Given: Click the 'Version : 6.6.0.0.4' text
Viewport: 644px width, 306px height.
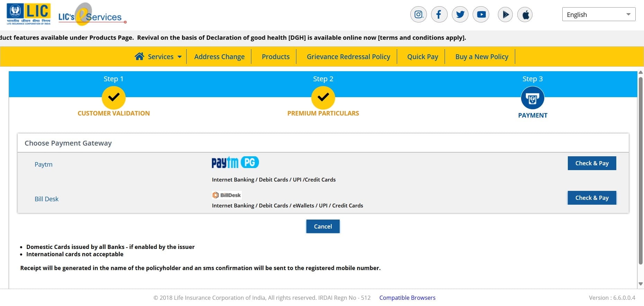Looking at the screenshot, I should pos(612,298).
